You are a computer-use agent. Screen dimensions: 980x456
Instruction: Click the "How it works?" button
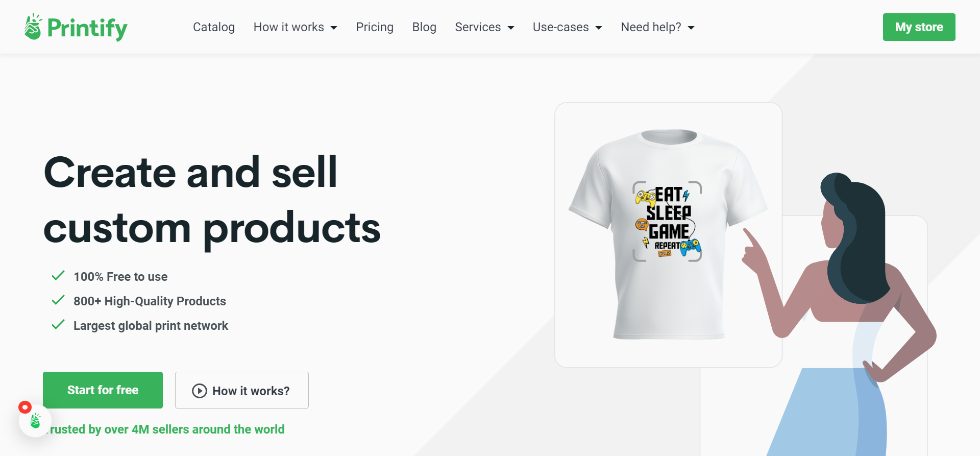point(241,390)
